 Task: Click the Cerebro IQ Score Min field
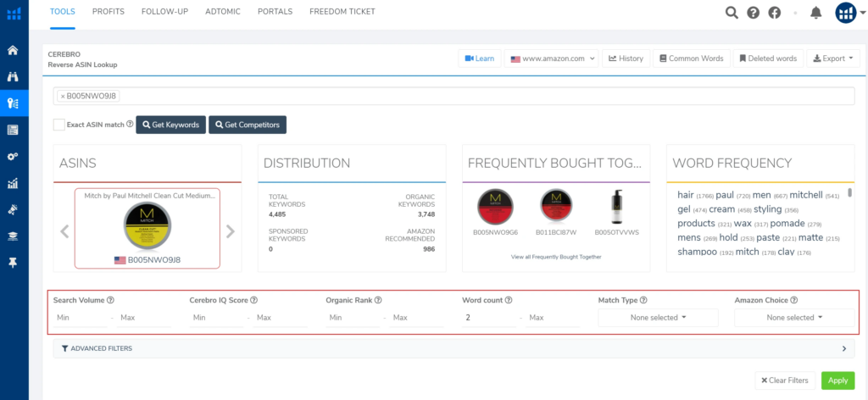(217, 318)
